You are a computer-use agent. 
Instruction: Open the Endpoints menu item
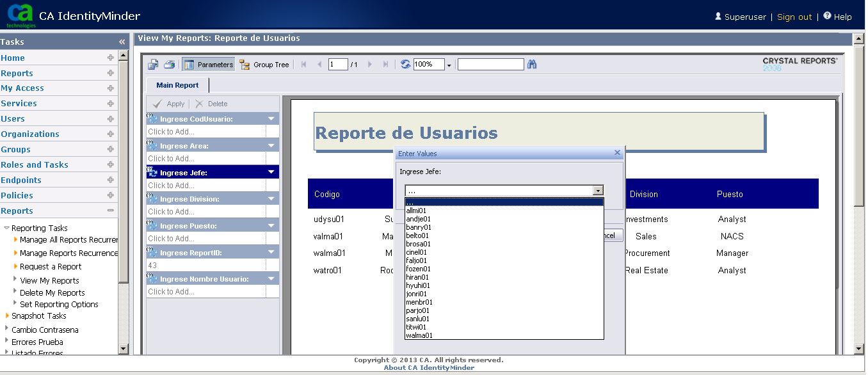point(21,180)
